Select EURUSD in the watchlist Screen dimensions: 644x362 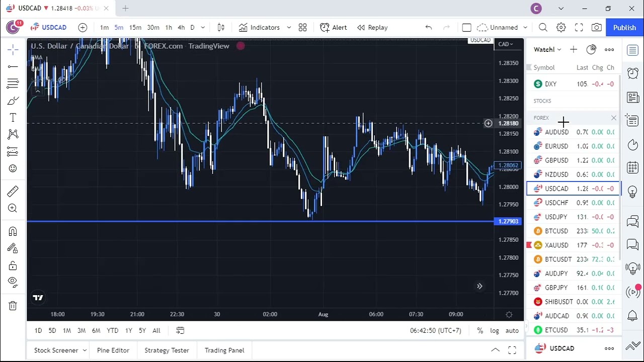(x=574, y=146)
